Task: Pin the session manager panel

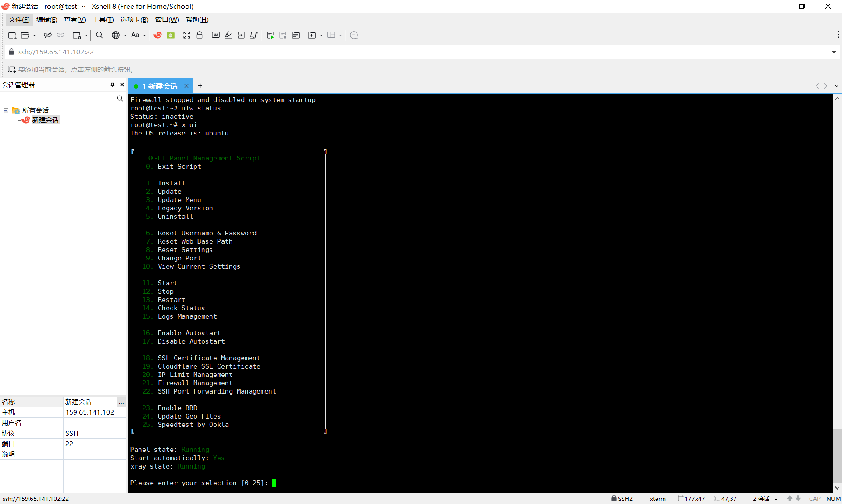Action: pyautogui.click(x=112, y=85)
